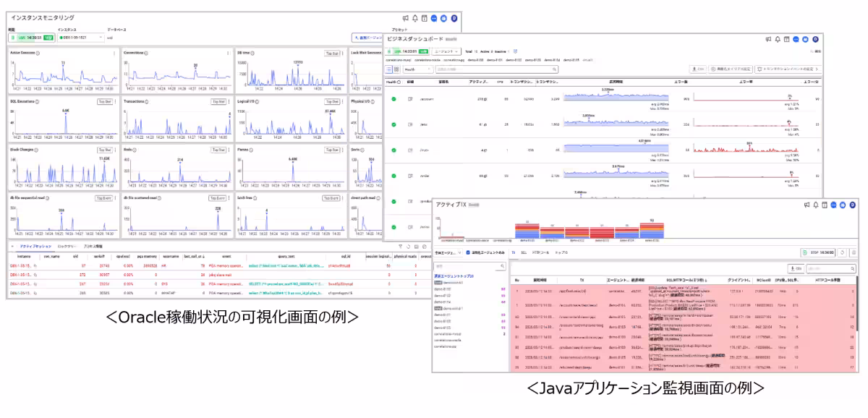Click calendar icon in instance monitoring header
Image resolution: width=868 pixels, height=418 pixels.
pyautogui.click(x=424, y=17)
